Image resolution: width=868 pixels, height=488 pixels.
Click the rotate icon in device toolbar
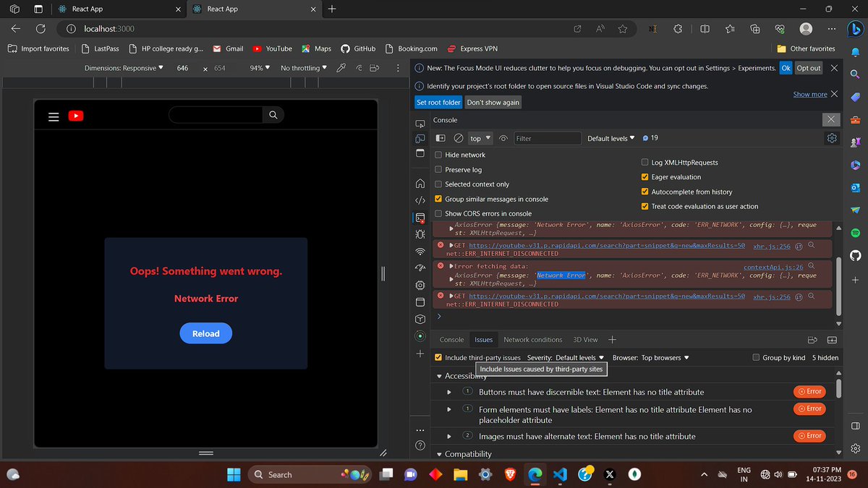coord(358,68)
